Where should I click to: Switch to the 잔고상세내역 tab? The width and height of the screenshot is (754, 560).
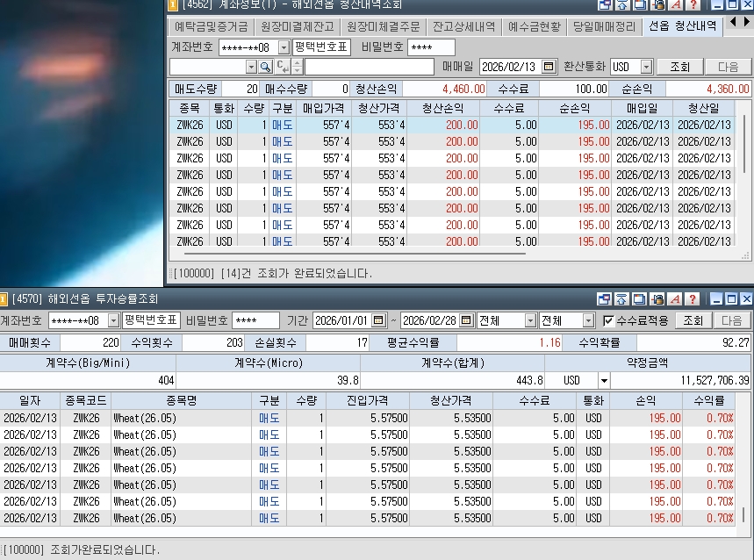[463, 26]
